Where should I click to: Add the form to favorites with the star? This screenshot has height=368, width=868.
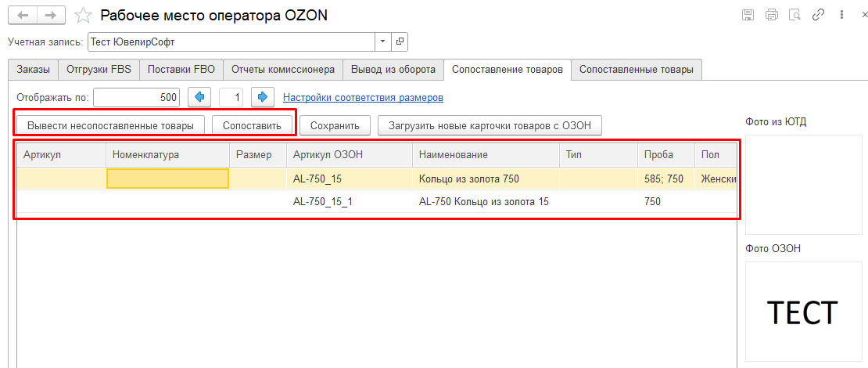pos(83,16)
